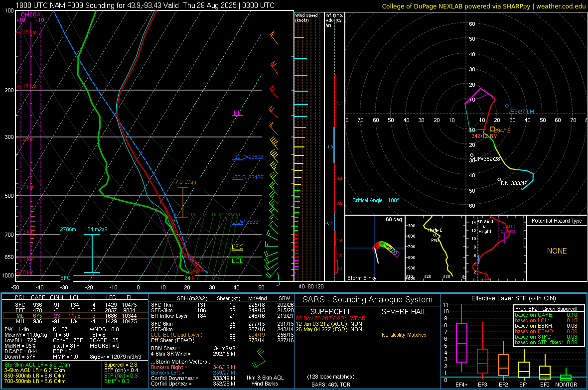Click the SEVERE HAIL analogue column header
Image resolution: width=588 pixels, height=390 pixels.
(404, 312)
